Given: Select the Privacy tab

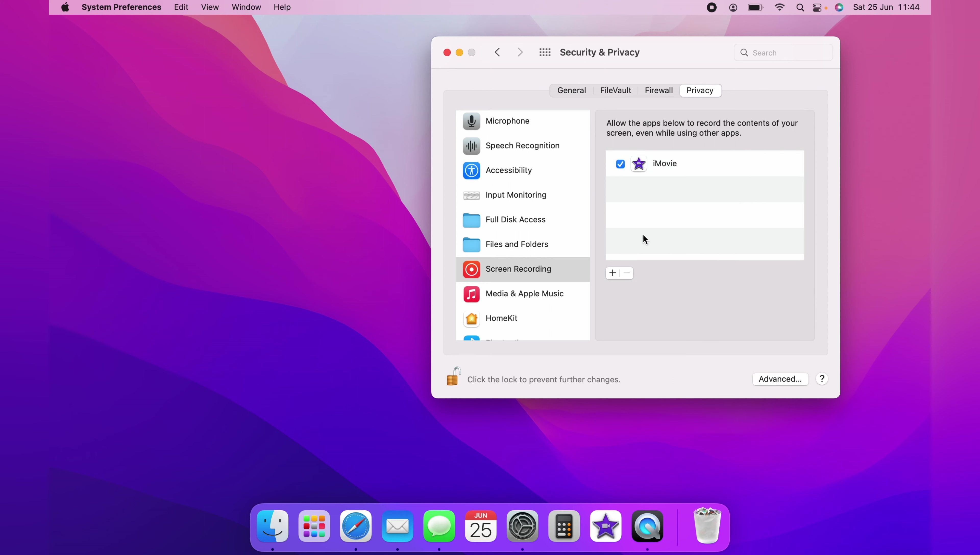Looking at the screenshot, I should tap(700, 91).
